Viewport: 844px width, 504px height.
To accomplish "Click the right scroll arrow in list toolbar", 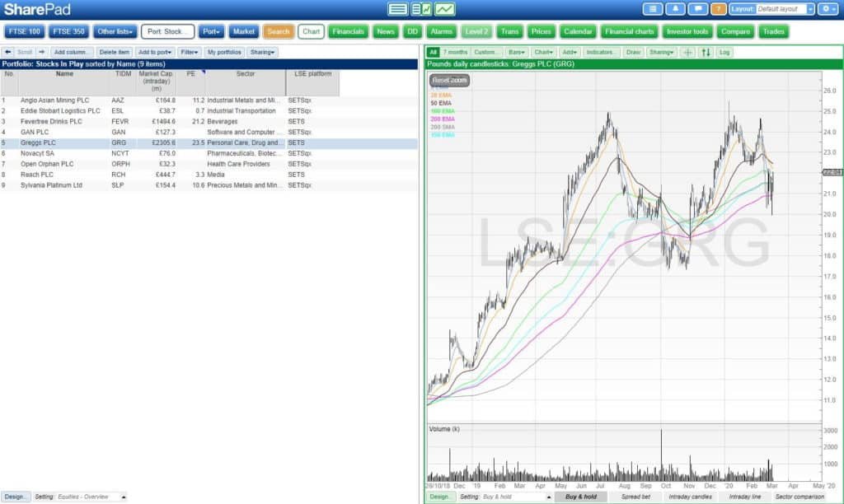I will click(41, 52).
